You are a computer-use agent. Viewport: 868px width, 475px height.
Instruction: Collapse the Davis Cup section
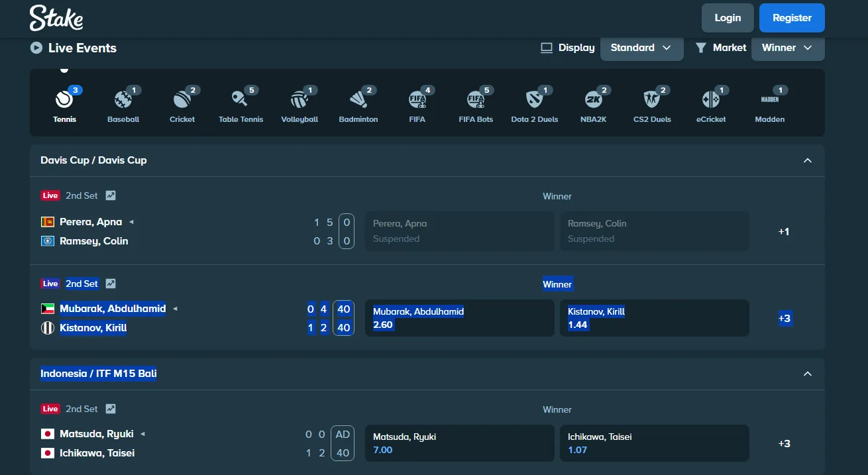tap(807, 160)
